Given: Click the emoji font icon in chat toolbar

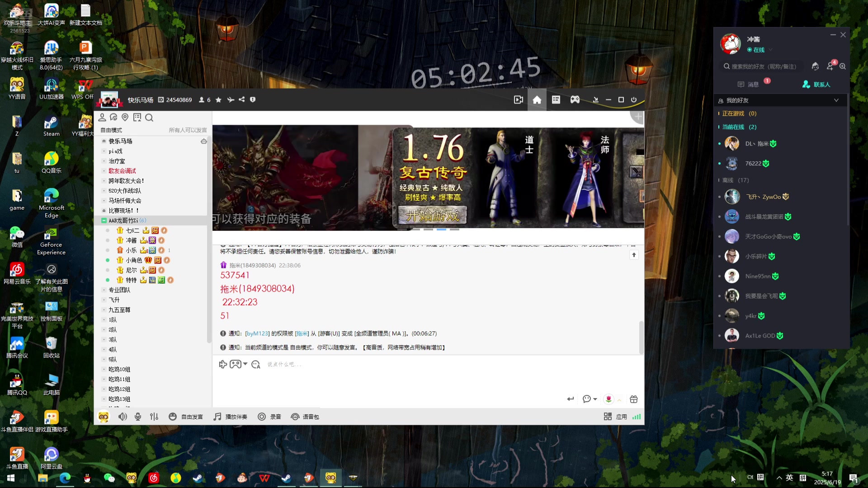Looking at the screenshot, I should pos(256,364).
